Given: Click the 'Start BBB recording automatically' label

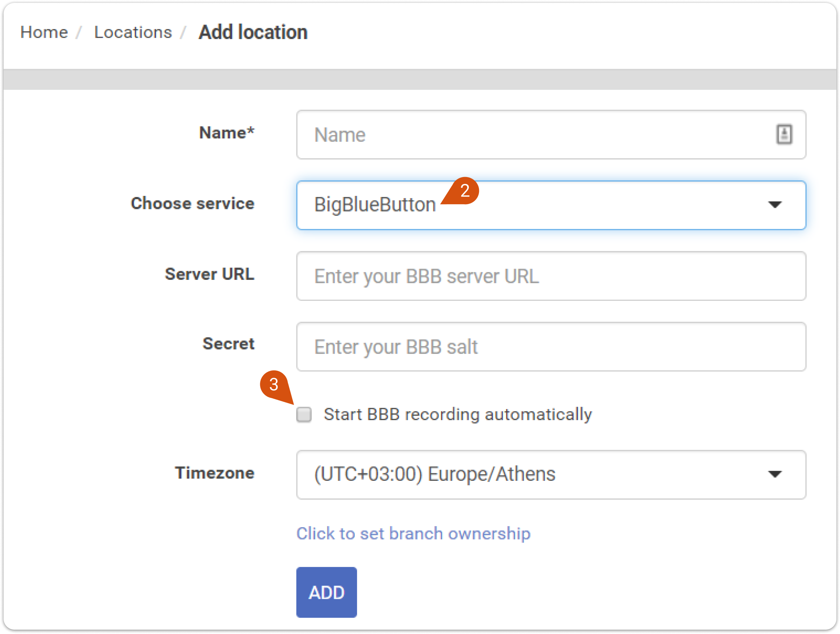Looking at the screenshot, I should (x=458, y=414).
